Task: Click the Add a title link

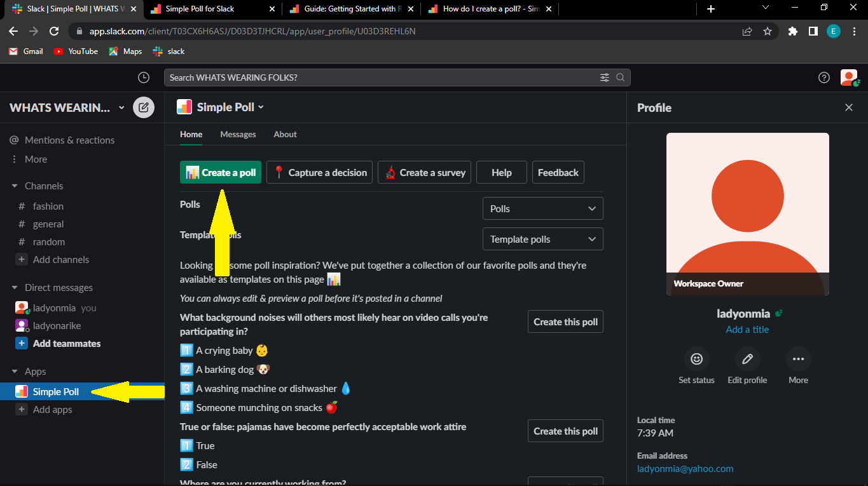Action: pyautogui.click(x=748, y=330)
